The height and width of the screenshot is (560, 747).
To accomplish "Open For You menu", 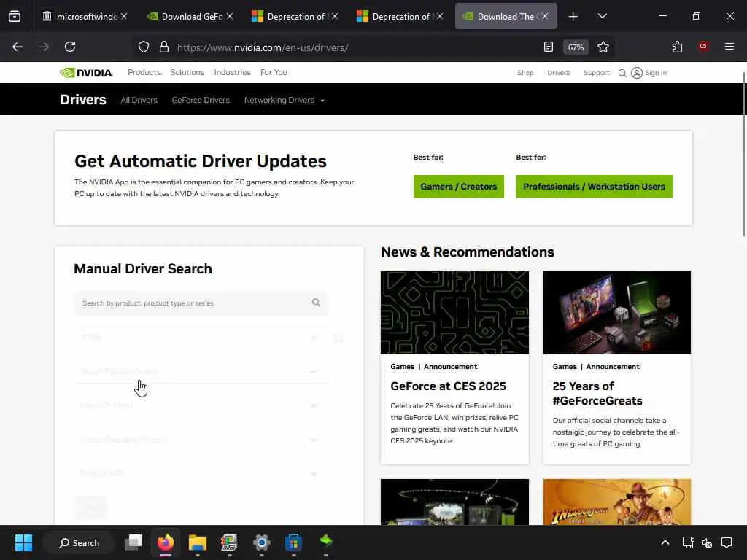I will (274, 72).
